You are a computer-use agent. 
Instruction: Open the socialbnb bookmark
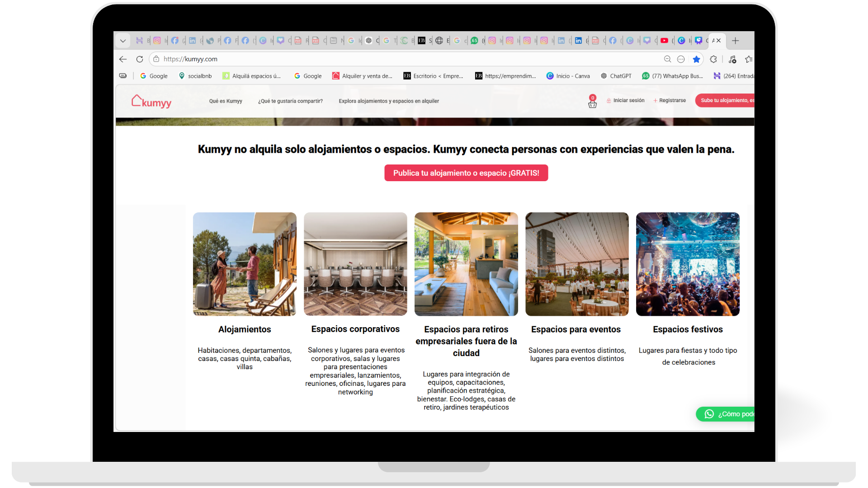(x=195, y=76)
